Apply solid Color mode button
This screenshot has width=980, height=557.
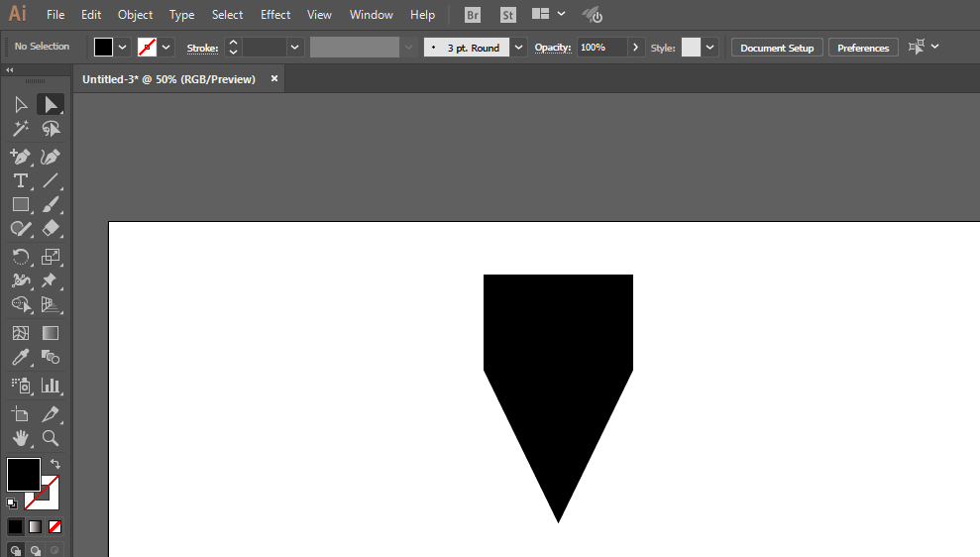pos(15,527)
